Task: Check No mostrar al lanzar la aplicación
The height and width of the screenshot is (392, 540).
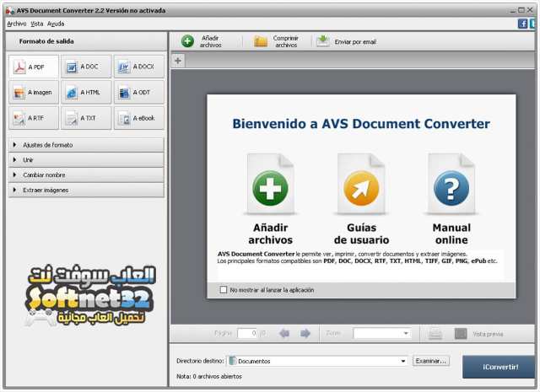Action: [x=223, y=290]
